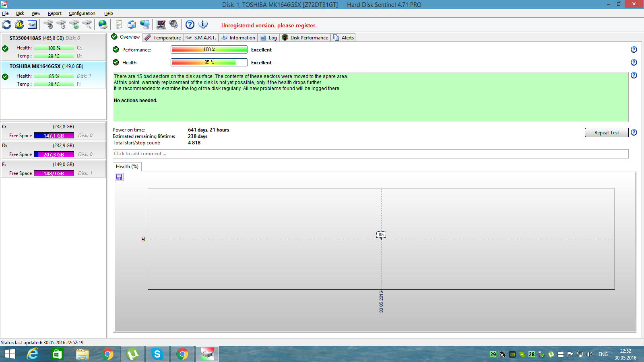The image size is (644, 362).
Task: Click the Refresh toolbar icon
Action: (6, 25)
